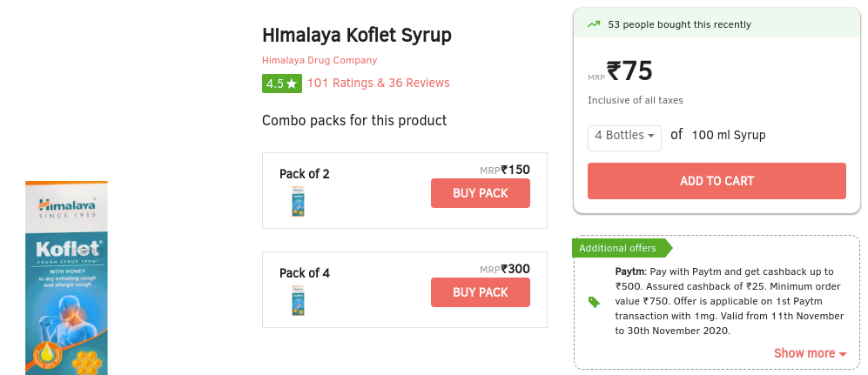The width and height of the screenshot is (868, 375).
Task: Click the green 4.5 star rating badge
Action: click(282, 84)
